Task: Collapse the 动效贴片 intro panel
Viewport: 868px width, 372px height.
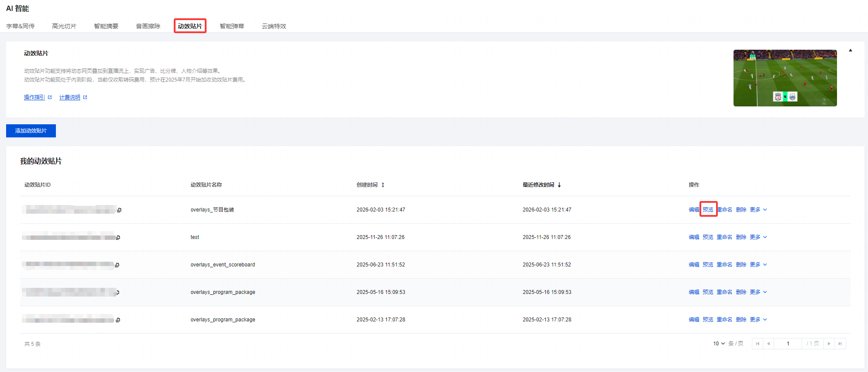Action: click(850, 51)
